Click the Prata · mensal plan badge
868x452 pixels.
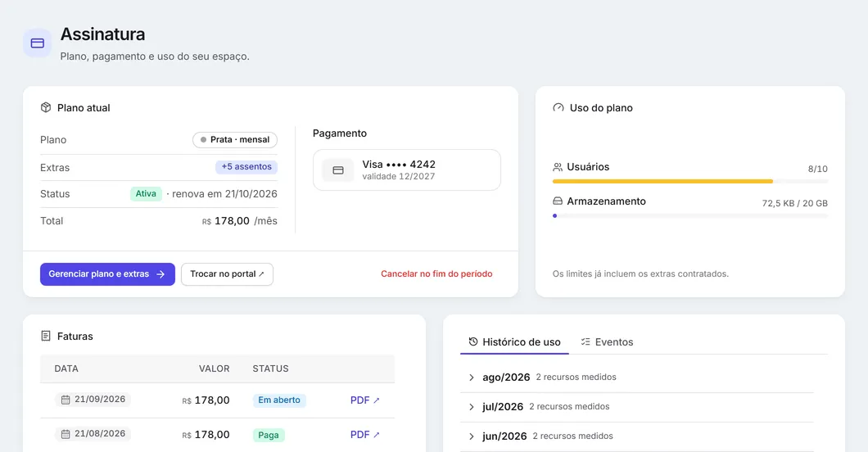pyautogui.click(x=235, y=140)
